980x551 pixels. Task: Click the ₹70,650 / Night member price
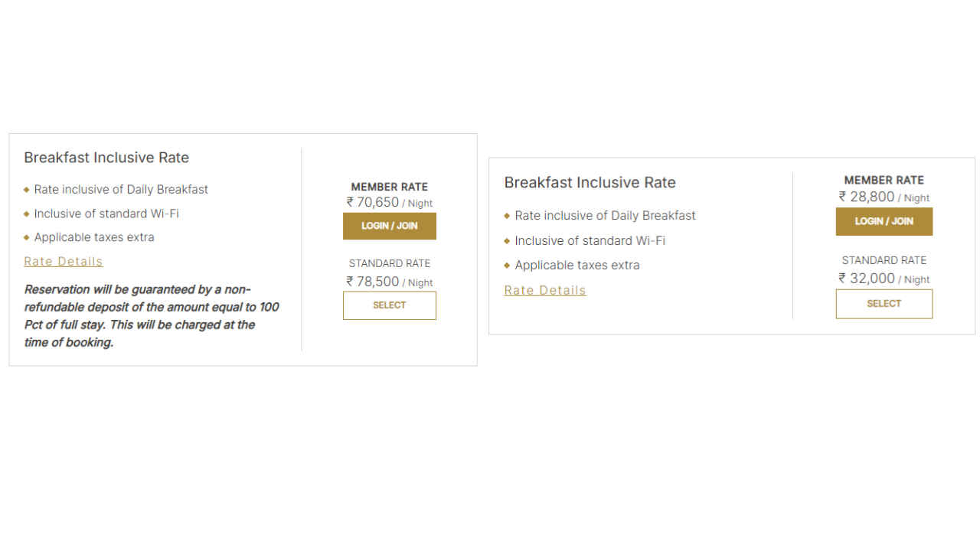pyautogui.click(x=389, y=203)
